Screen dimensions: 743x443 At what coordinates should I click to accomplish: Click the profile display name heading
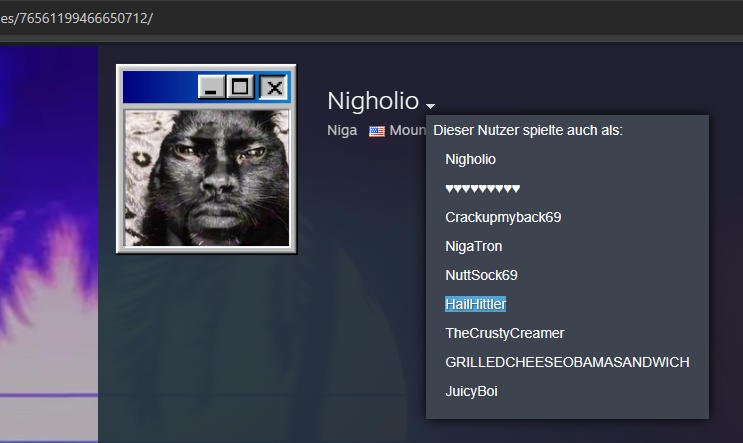click(372, 101)
